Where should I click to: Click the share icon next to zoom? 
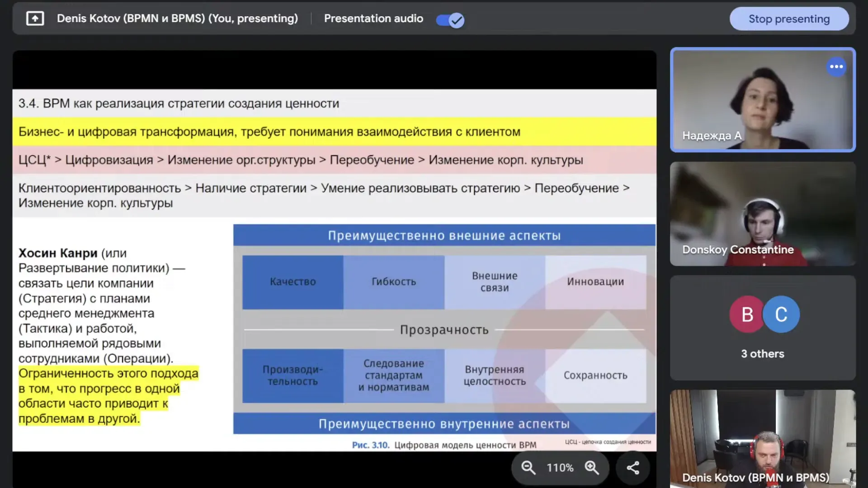click(633, 468)
